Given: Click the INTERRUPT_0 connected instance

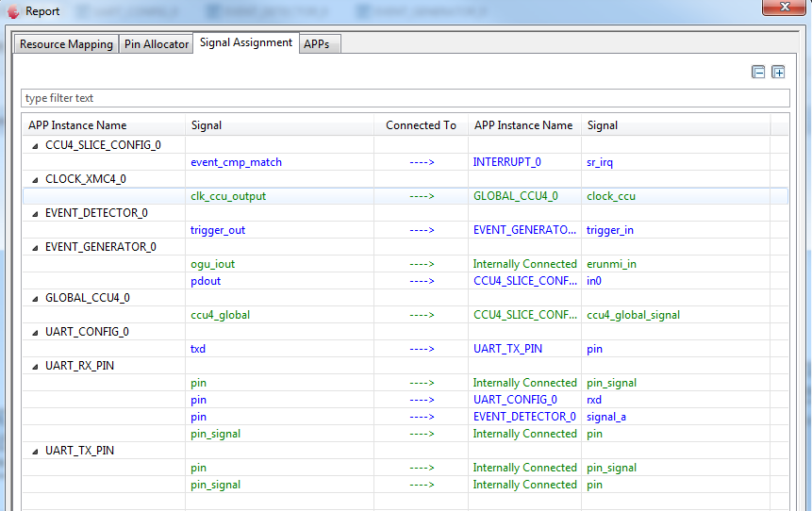Looking at the screenshot, I should pos(507,162).
